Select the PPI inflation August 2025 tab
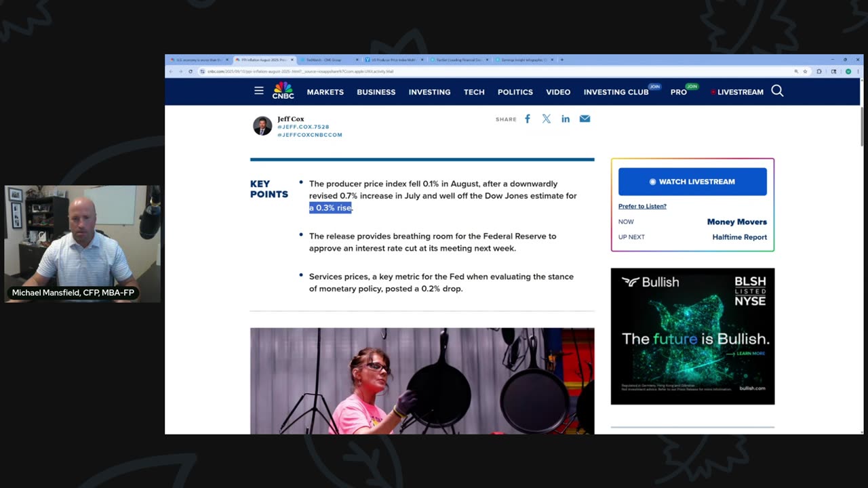 coord(263,60)
